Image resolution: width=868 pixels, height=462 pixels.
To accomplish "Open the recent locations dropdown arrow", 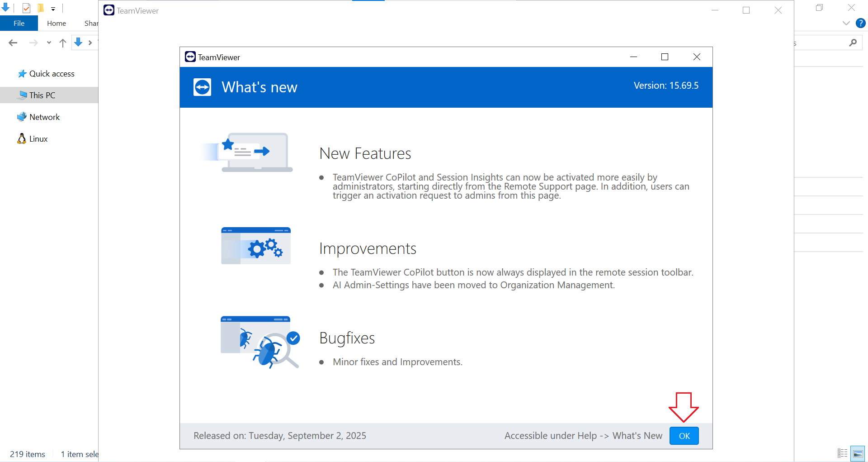I will pyautogui.click(x=49, y=43).
